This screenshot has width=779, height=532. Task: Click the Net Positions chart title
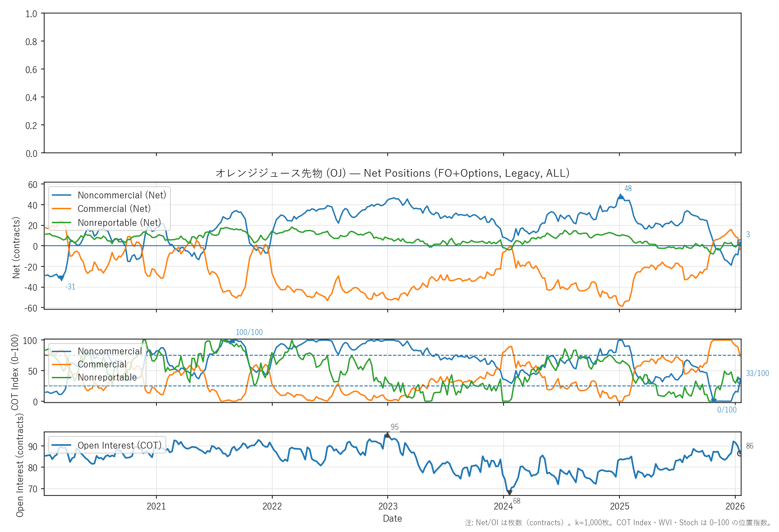(392, 173)
